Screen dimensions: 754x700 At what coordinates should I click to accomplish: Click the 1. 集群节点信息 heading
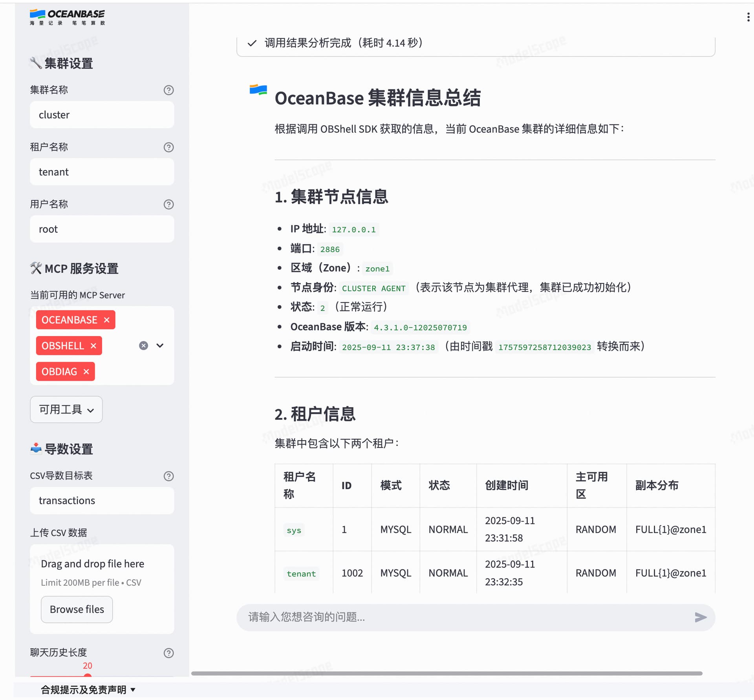click(x=331, y=197)
